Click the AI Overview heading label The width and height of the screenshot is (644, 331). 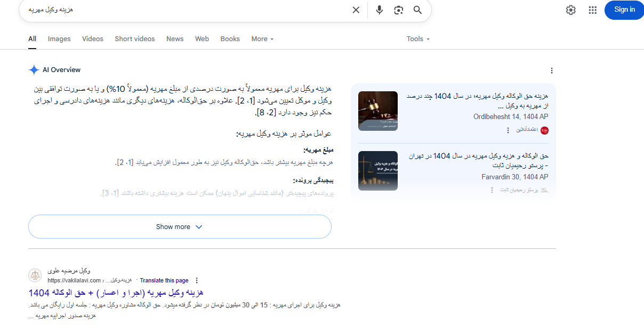point(62,70)
